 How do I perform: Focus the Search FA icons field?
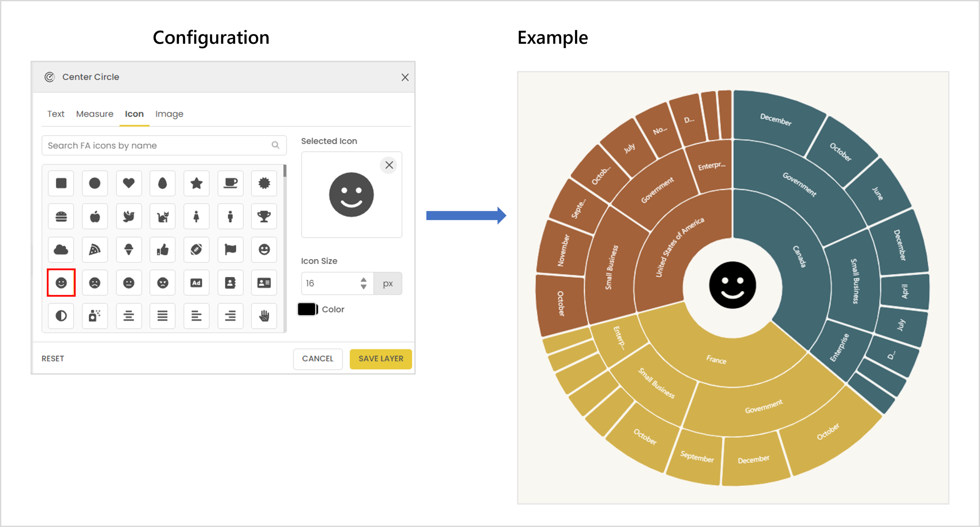[157, 145]
